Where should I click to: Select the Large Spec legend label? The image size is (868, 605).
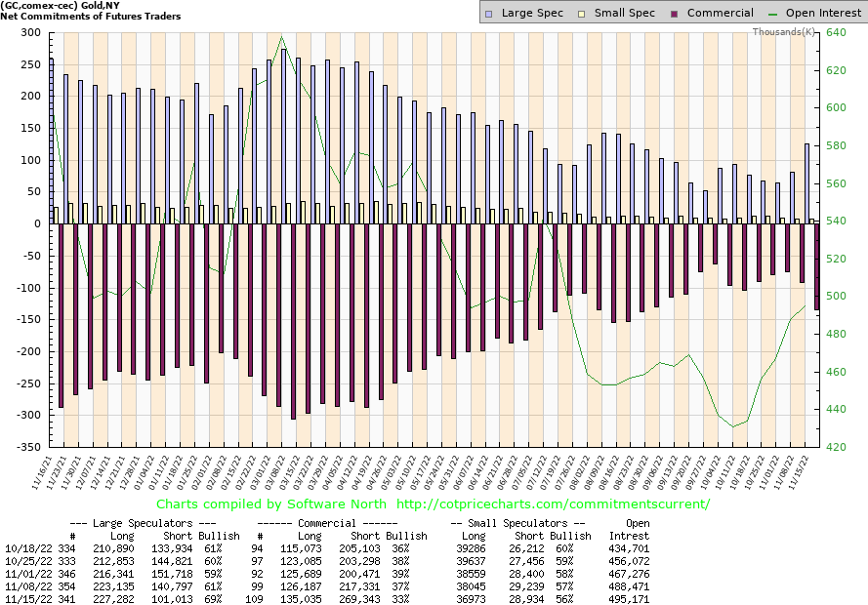535,13
